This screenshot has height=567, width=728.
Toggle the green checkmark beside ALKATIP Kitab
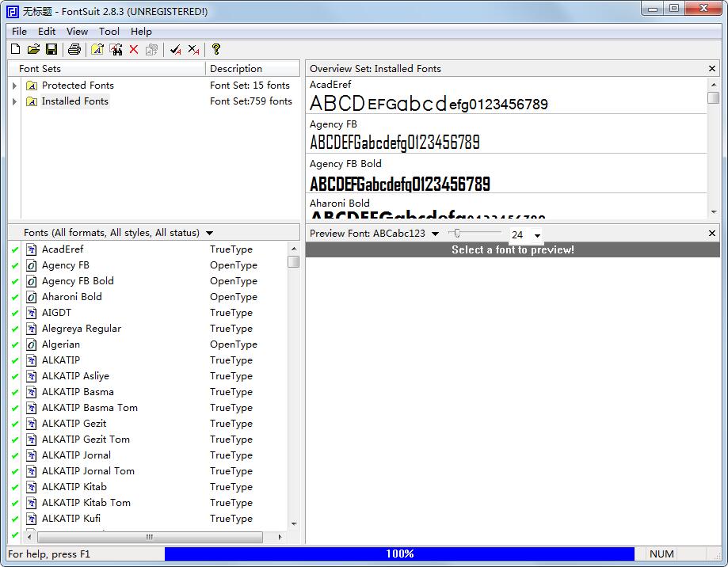click(15, 487)
